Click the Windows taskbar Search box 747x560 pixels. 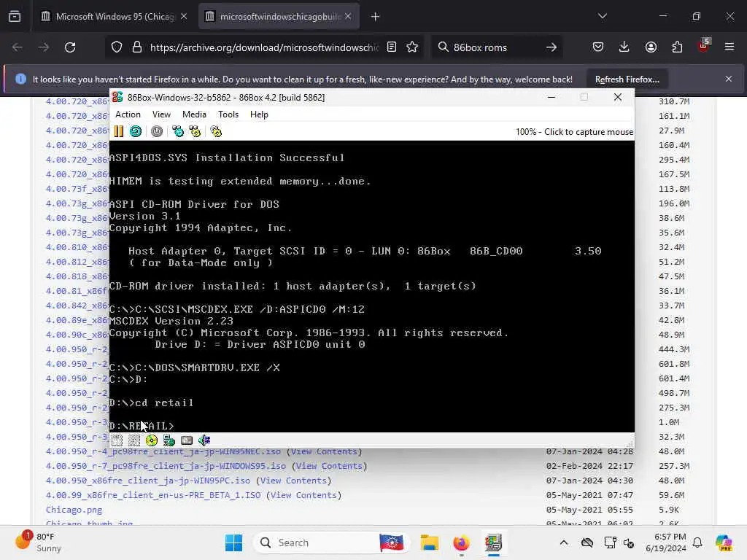coord(332,542)
